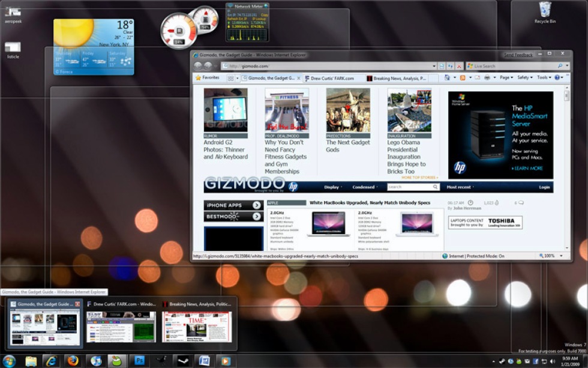The image size is (588, 368).
Task: Close the Gizmodo tab with its X
Action: click(x=299, y=78)
